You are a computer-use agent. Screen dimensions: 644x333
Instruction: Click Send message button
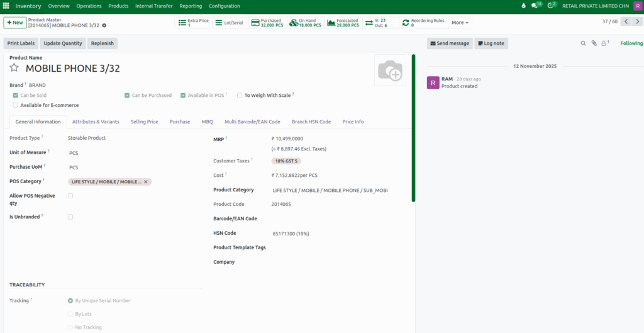click(x=450, y=43)
